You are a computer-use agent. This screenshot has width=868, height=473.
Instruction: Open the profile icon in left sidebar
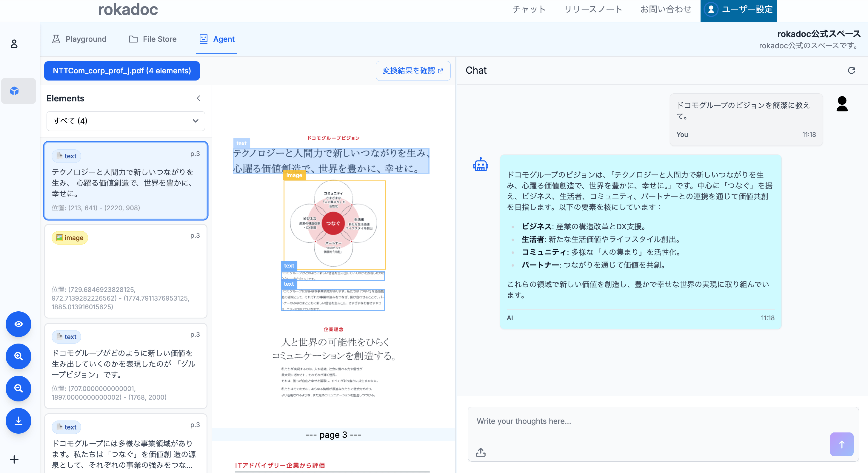click(x=14, y=44)
